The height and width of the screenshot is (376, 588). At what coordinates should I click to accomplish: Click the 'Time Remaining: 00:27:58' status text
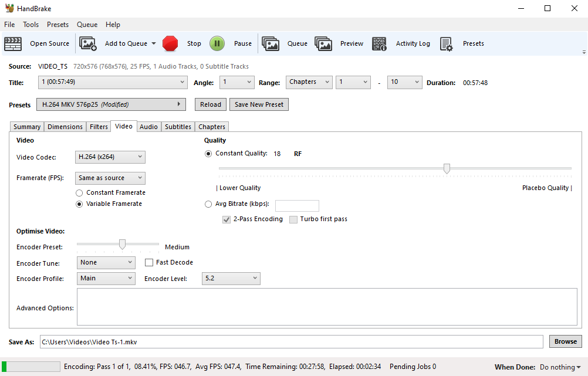[x=285, y=367]
